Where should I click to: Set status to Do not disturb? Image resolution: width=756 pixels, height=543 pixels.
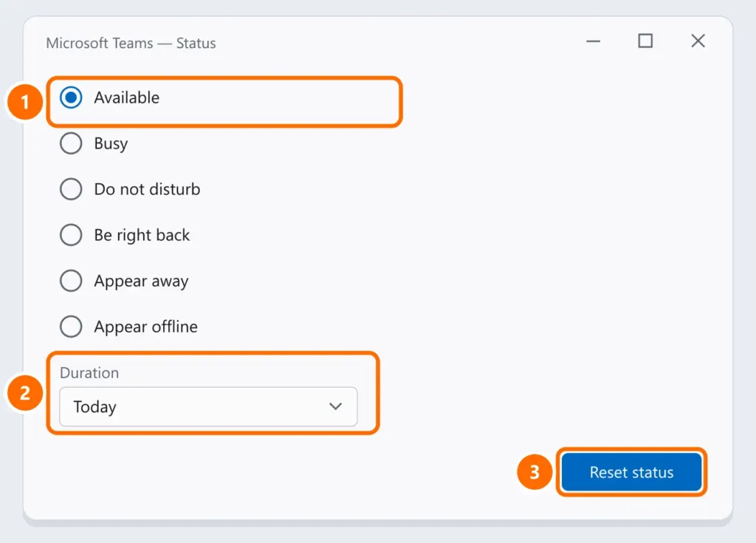[71, 189]
